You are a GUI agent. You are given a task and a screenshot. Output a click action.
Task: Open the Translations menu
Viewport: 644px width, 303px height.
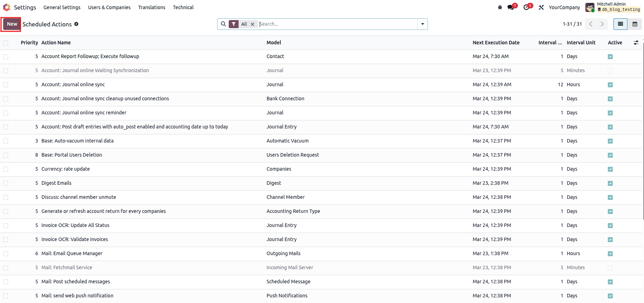(x=152, y=7)
